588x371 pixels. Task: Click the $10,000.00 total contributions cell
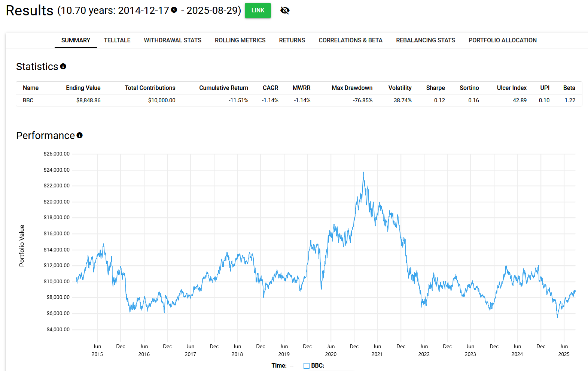pos(162,100)
